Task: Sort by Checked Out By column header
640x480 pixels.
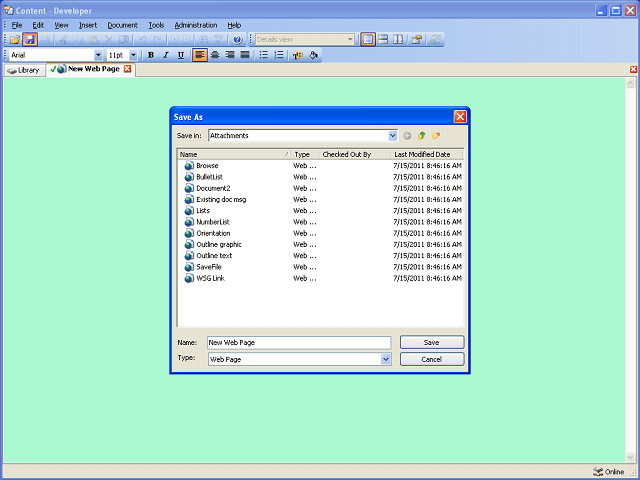Action: (354, 154)
